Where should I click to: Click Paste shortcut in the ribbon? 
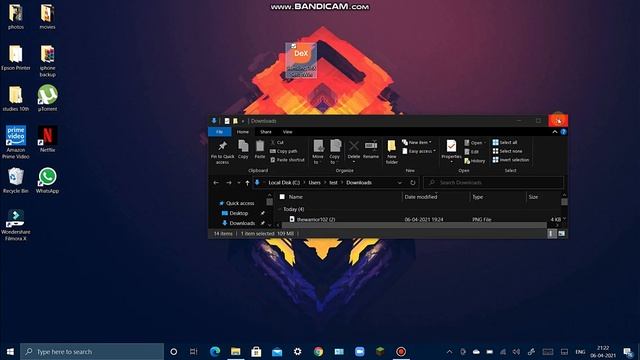[287, 160]
